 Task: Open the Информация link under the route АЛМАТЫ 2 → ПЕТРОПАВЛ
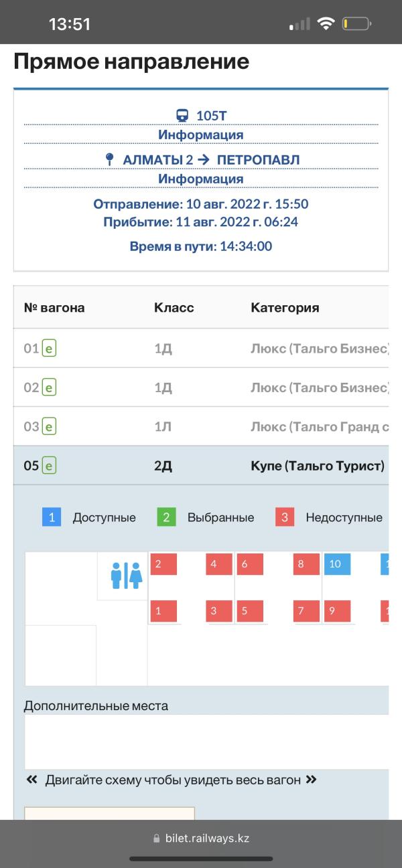[x=201, y=179]
